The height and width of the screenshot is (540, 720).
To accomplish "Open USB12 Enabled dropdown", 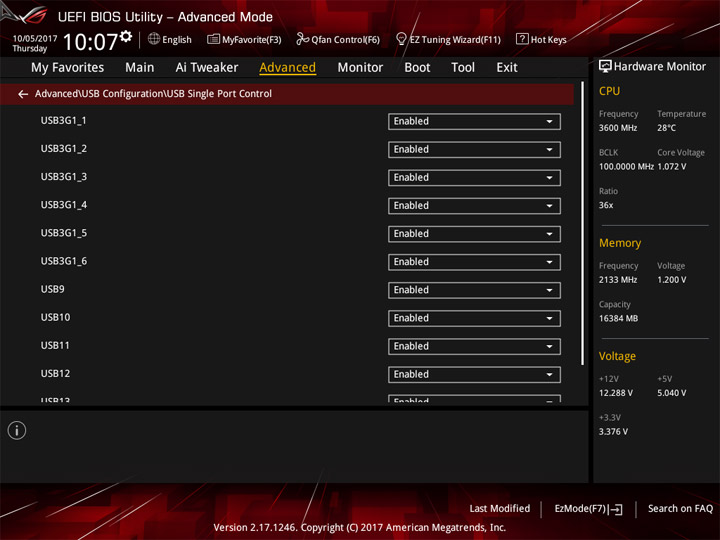I will [x=474, y=375].
